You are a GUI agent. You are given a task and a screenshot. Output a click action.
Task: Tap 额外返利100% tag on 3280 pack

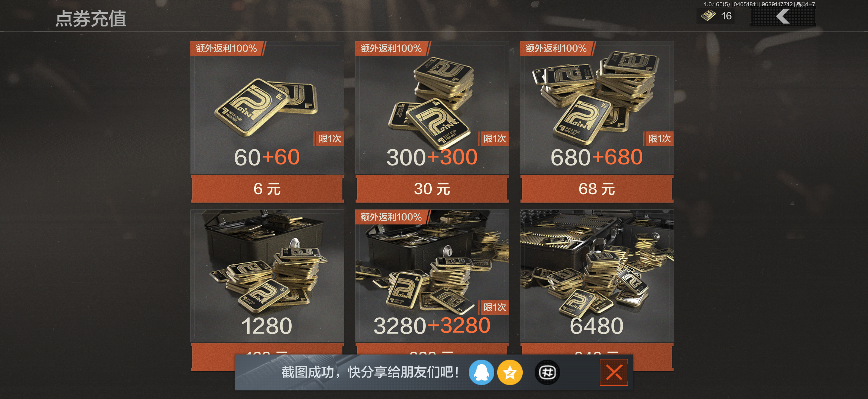[392, 217]
